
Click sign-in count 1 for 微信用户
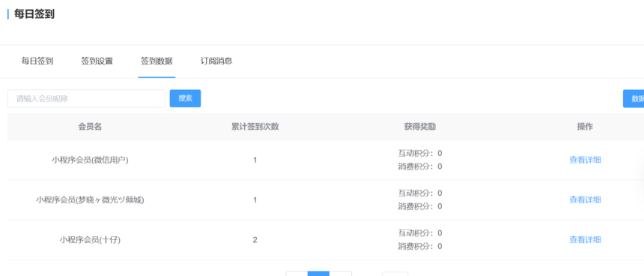click(x=255, y=160)
